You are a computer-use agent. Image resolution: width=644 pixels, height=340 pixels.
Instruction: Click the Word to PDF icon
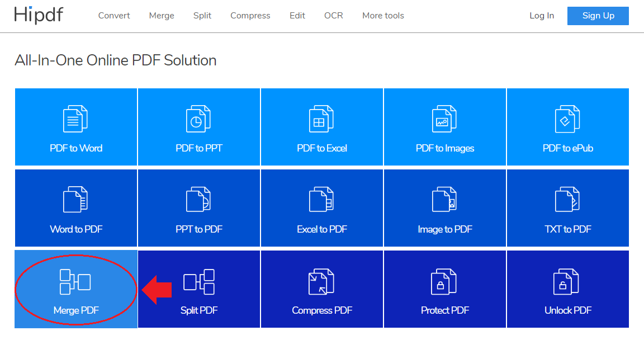(75, 200)
